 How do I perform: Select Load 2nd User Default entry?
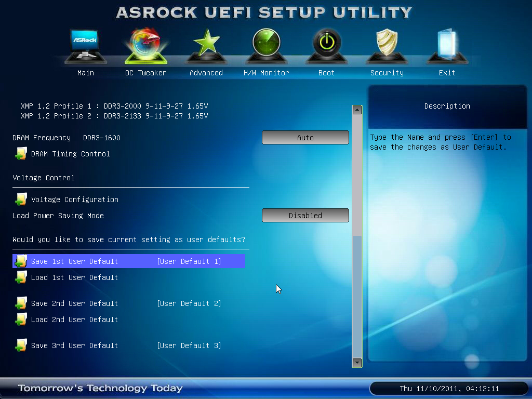pyautogui.click(x=75, y=320)
